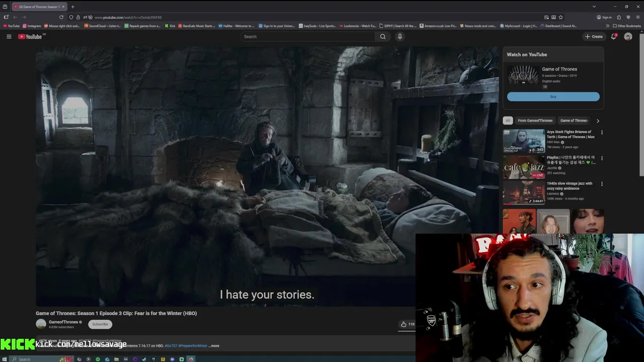644x362 pixels.
Task: Open YouTube notifications bell
Action: pyautogui.click(x=613, y=36)
